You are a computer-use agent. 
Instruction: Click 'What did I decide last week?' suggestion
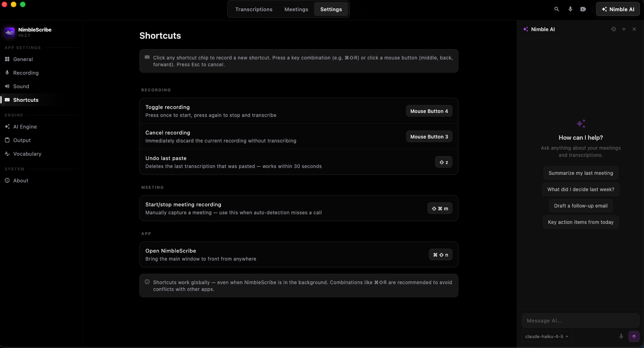(581, 190)
